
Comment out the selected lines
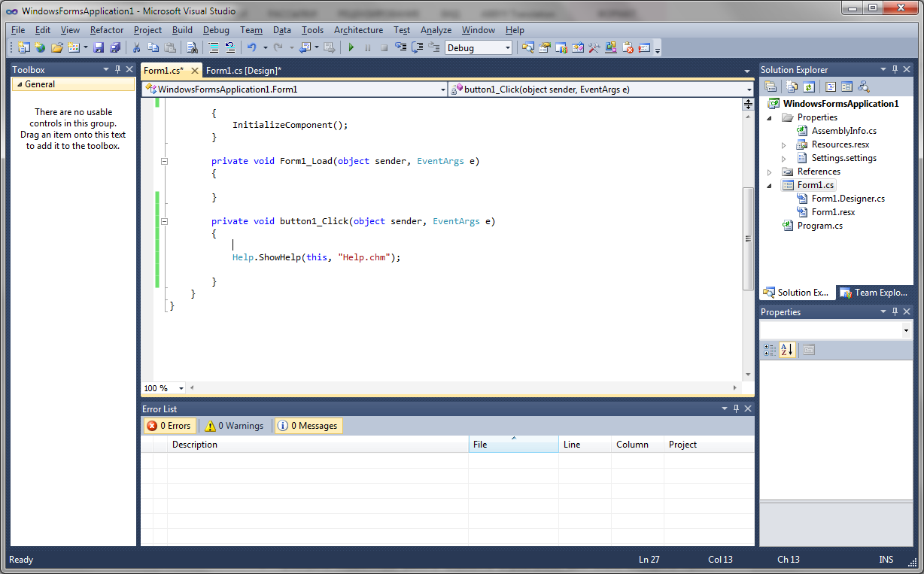214,47
